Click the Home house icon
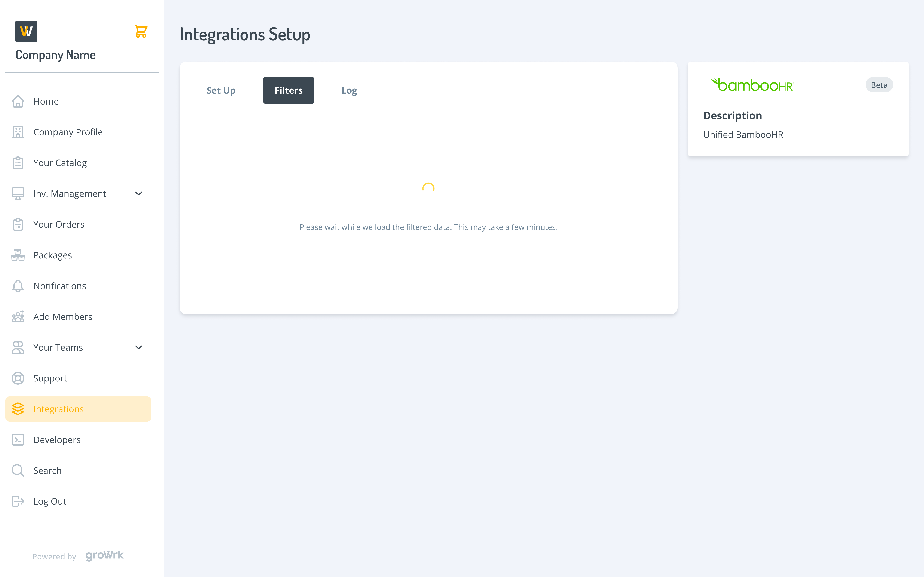924x577 pixels. (18, 102)
